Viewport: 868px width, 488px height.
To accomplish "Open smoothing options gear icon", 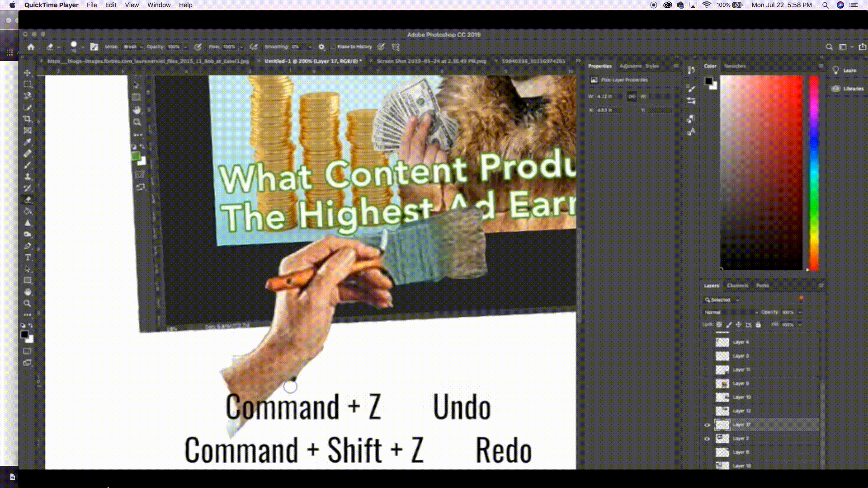I will [x=321, y=47].
